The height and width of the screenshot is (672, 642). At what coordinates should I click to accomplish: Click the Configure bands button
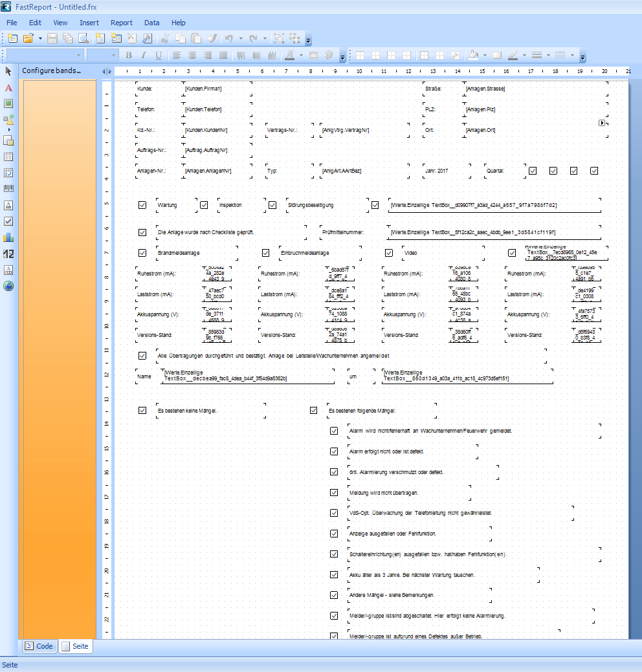click(51, 70)
